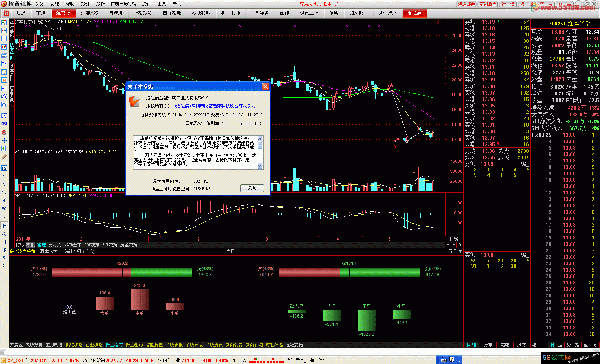Switch chart period to 月 (monthly)
This screenshot has width=600, height=364.
pyautogui.click(x=4, y=242)
